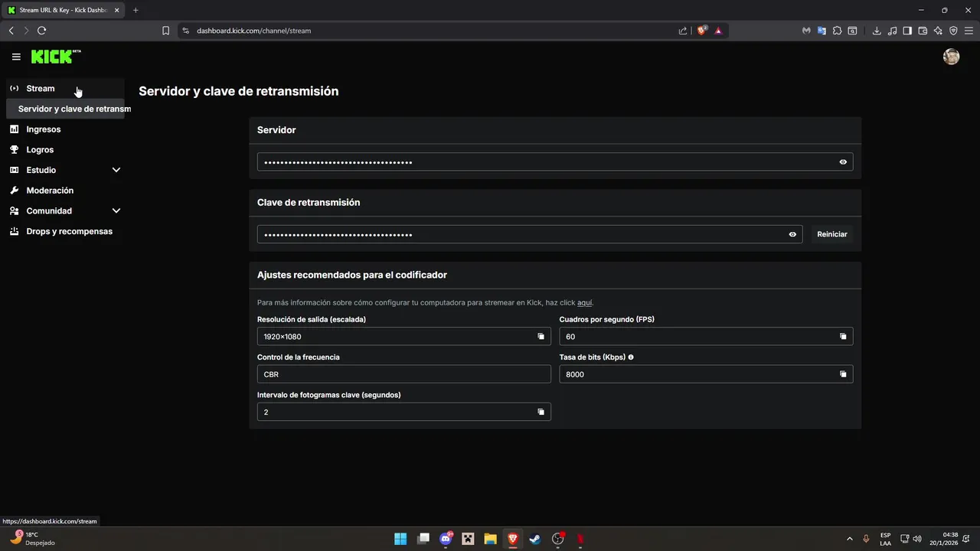This screenshot has width=980, height=551.
Task: Show the Clave de retransmisión with eye icon
Action: click(x=792, y=234)
